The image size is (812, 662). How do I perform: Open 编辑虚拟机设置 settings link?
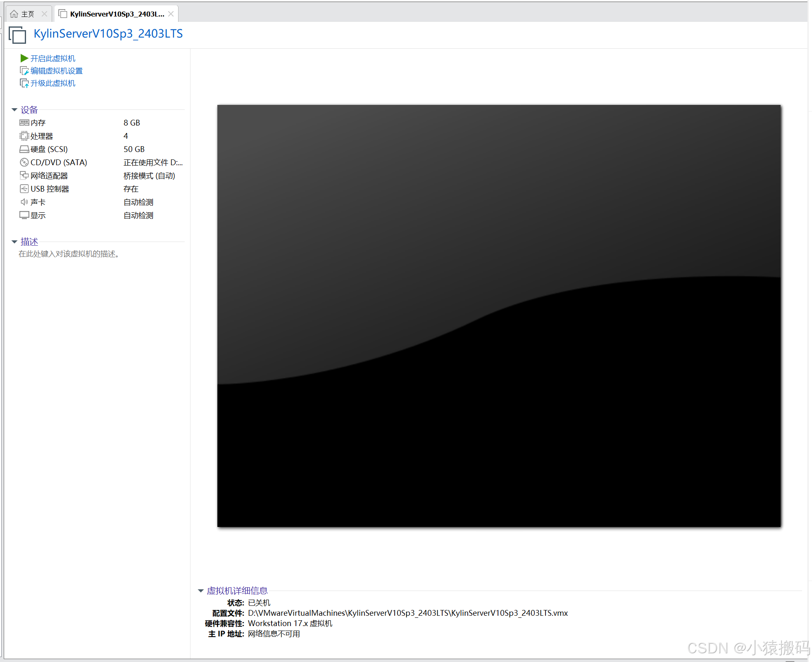[57, 71]
